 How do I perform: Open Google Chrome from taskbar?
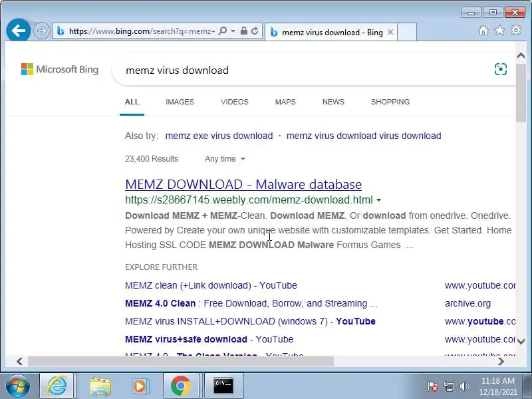click(x=180, y=386)
